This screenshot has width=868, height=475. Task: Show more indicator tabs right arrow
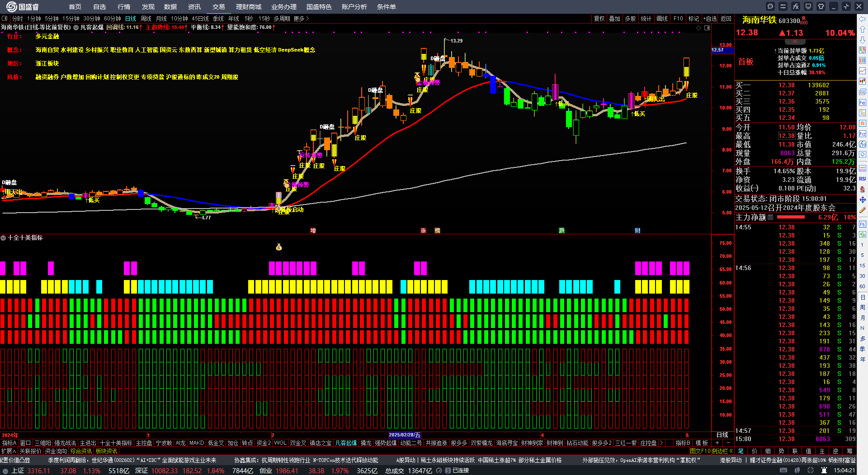point(662,443)
